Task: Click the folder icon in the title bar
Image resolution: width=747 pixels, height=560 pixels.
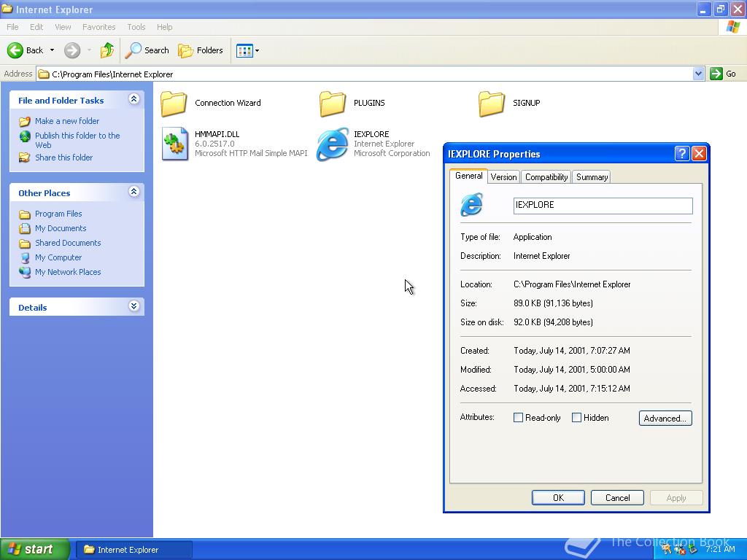Action: (x=7, y=9)
